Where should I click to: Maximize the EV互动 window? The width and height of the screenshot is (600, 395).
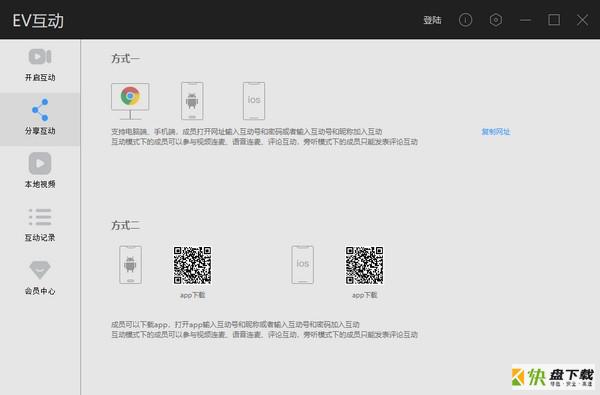point(554,20)
